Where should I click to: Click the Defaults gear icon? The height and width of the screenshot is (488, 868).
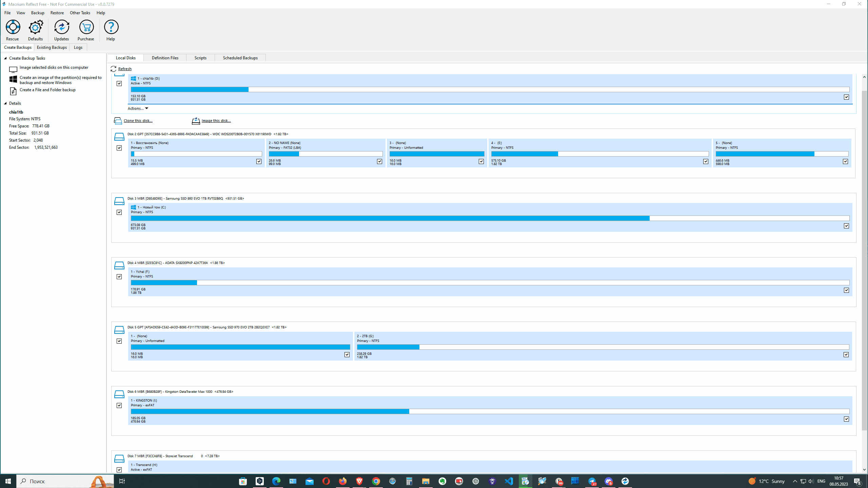35,27
